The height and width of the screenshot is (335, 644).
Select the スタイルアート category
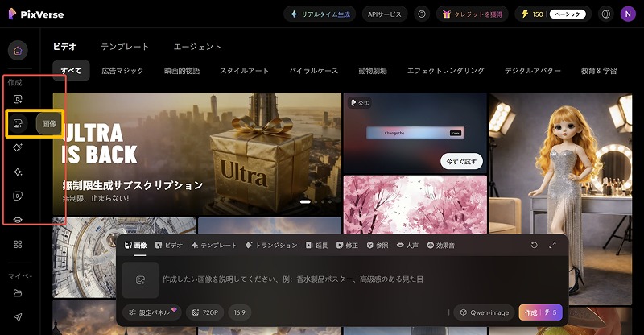(245, 71)
